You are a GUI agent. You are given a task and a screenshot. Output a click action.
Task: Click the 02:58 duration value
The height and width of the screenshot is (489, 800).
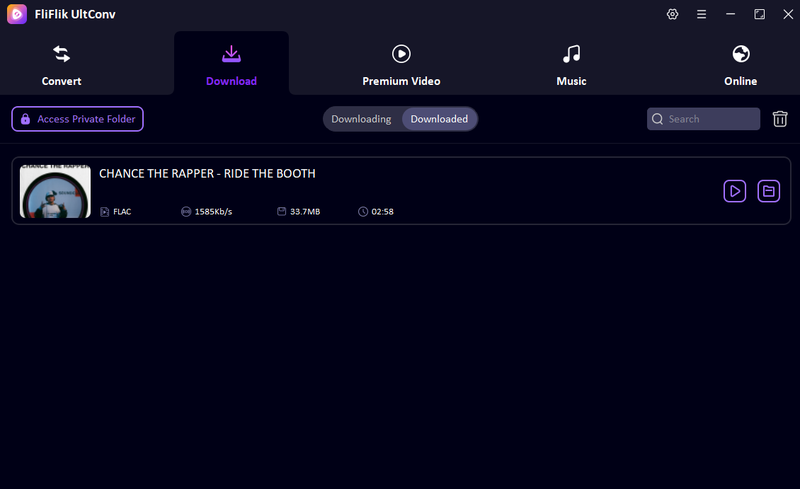382,212
